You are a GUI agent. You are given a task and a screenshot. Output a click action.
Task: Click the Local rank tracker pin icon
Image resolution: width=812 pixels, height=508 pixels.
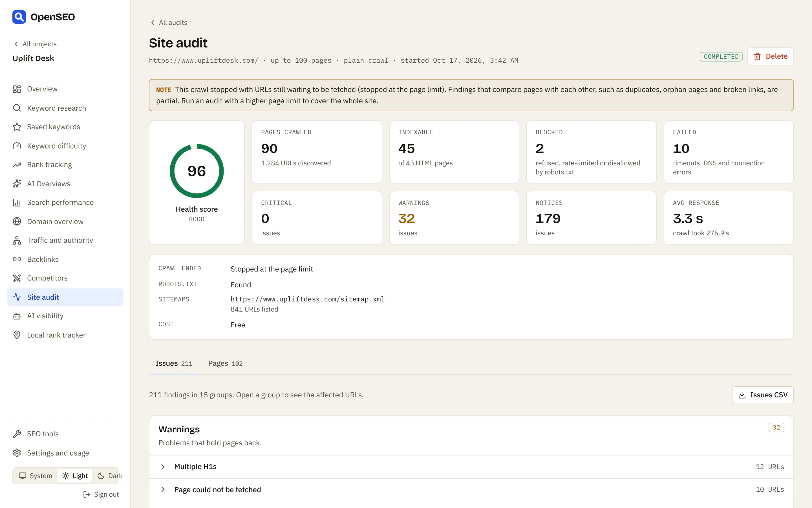point(17,335)
